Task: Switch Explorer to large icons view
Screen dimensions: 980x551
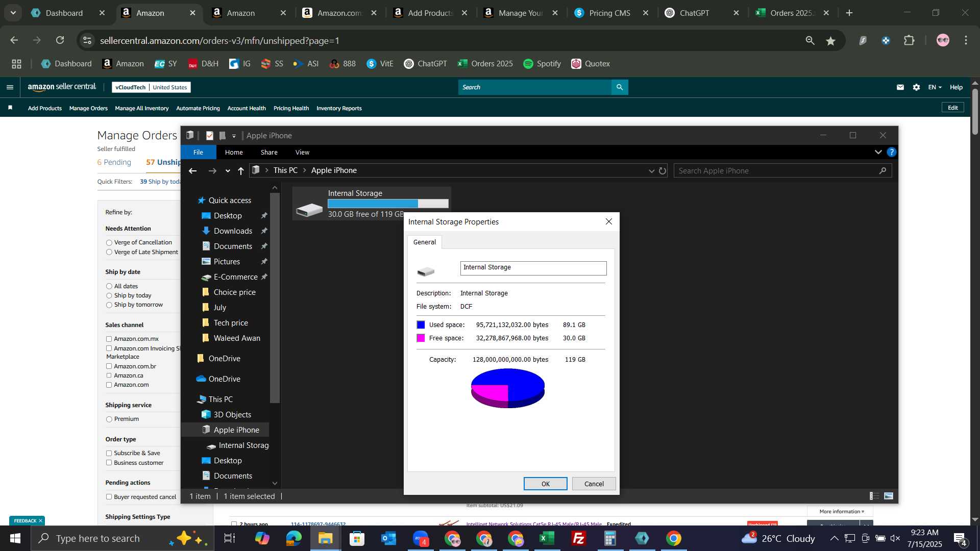Action: 889,496
